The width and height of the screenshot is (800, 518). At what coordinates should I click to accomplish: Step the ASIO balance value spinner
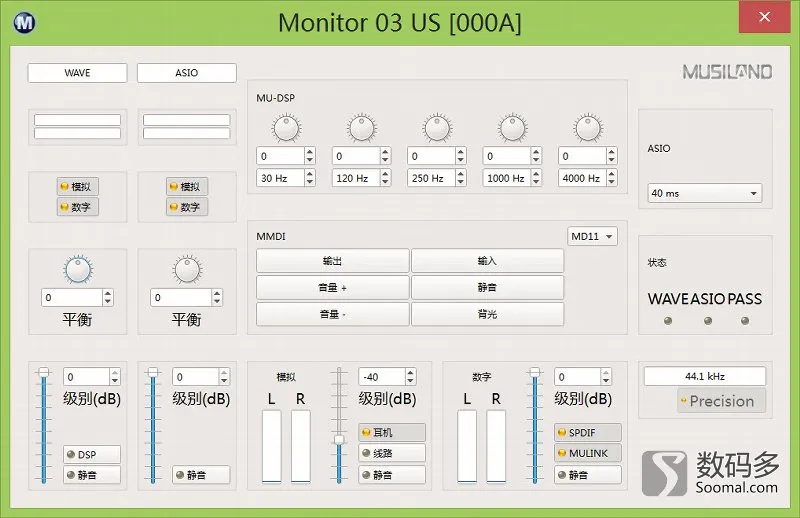pos(217,298)
